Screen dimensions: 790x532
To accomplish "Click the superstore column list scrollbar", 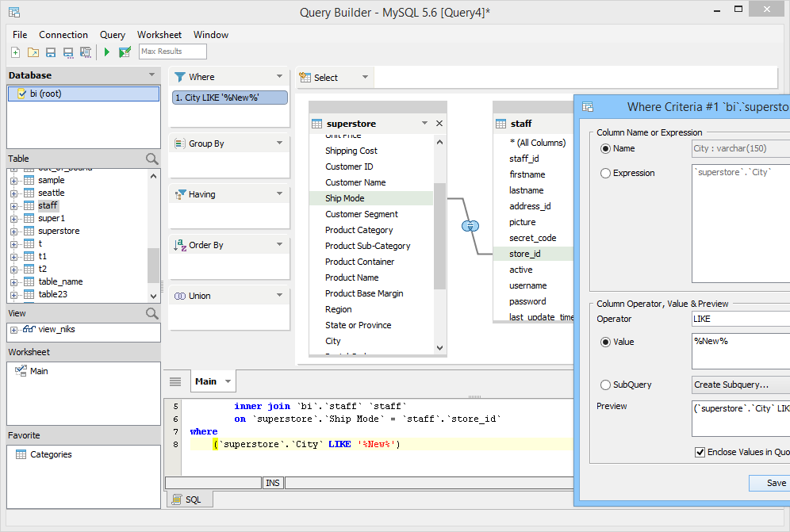I will coord(440,236).
